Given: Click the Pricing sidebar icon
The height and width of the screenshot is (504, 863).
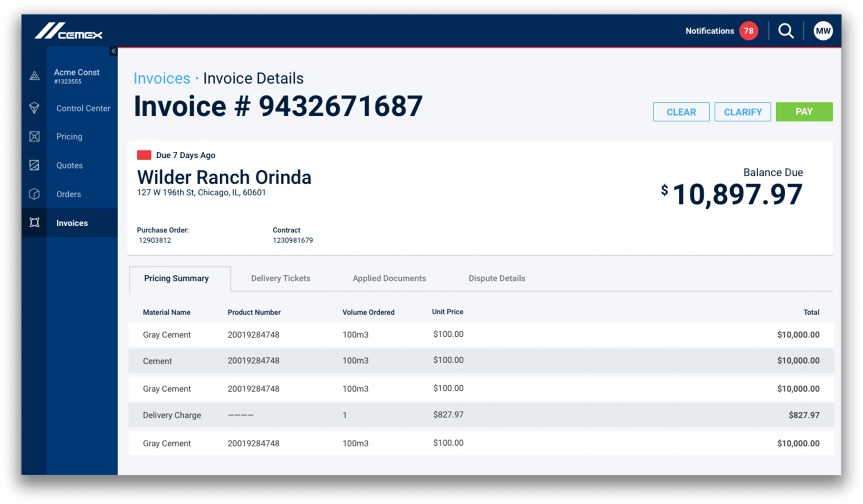Looking at the screenshot, I should (x=34, y=137).
